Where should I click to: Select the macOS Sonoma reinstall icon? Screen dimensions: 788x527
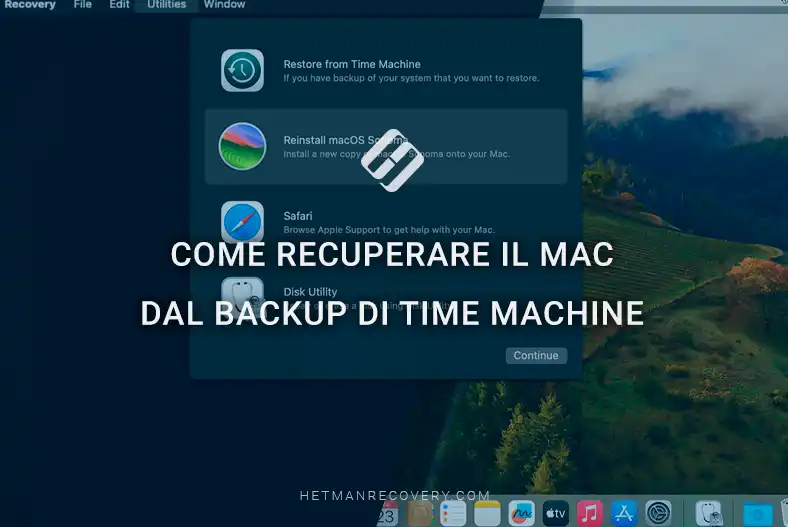coord(242,146)
